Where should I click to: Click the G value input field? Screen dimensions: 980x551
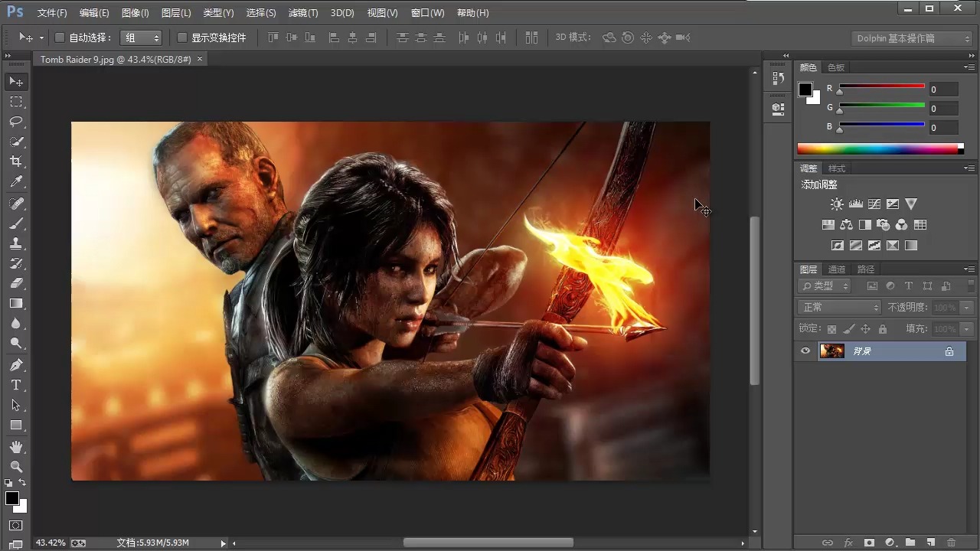pos(943,109)
